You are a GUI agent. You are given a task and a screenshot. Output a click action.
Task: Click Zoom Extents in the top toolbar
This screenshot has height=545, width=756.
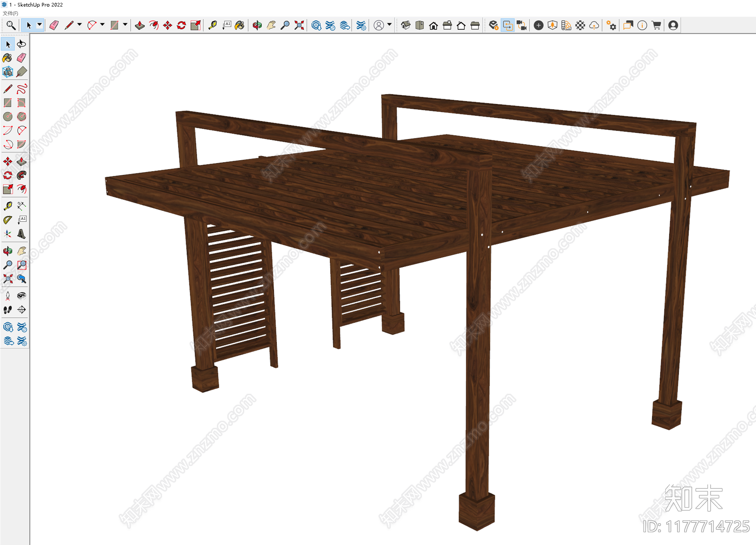pyautogui.click(x=299, y=25)
